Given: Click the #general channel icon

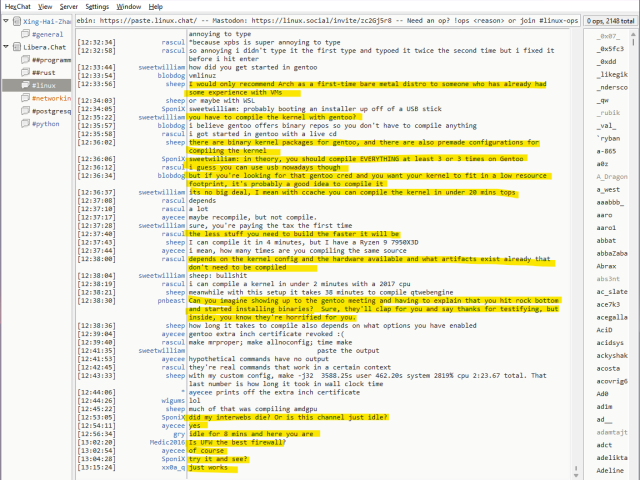Looking at the screenshot, I should click(x=25, y=34).
